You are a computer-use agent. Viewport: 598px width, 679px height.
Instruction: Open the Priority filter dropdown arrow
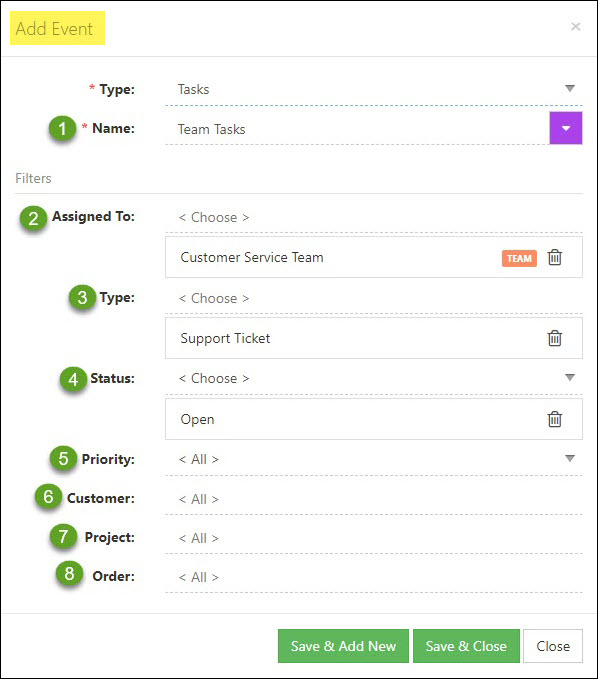tap(570, 458)
